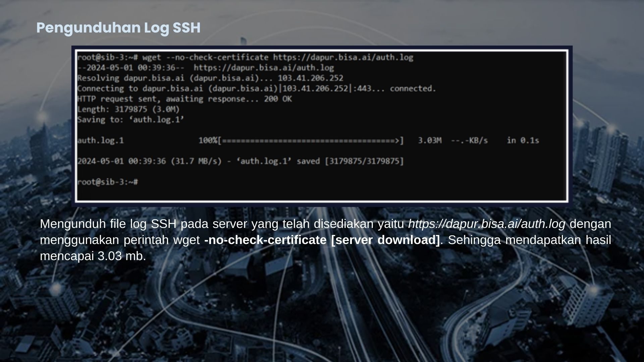Click the '(31.7 MB/s)' speed text
This screenshot has width=644, height=362.
point(196,161)
